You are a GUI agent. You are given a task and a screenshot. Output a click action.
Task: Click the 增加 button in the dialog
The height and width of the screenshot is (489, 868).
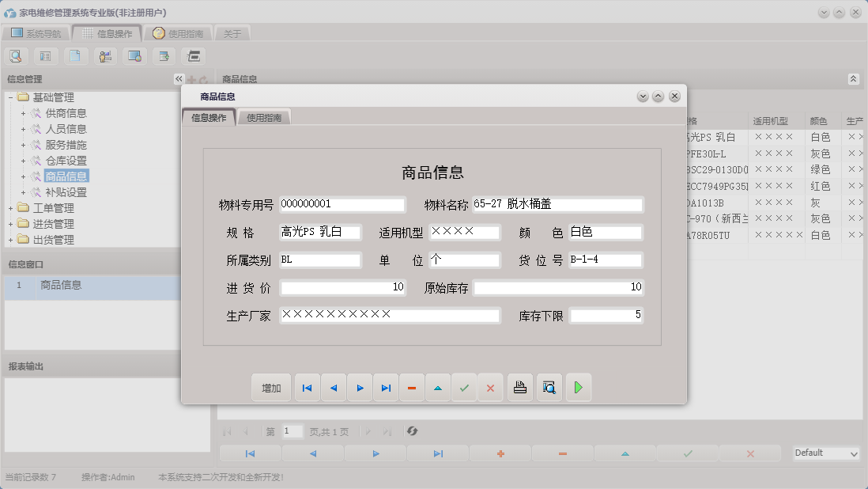271,387
